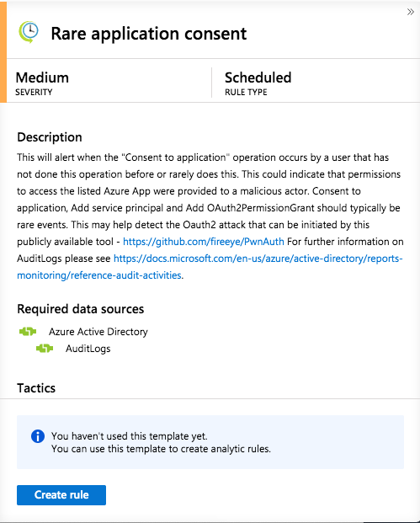Click the 'You haven't used this template' notice

(x=210, y=442)
